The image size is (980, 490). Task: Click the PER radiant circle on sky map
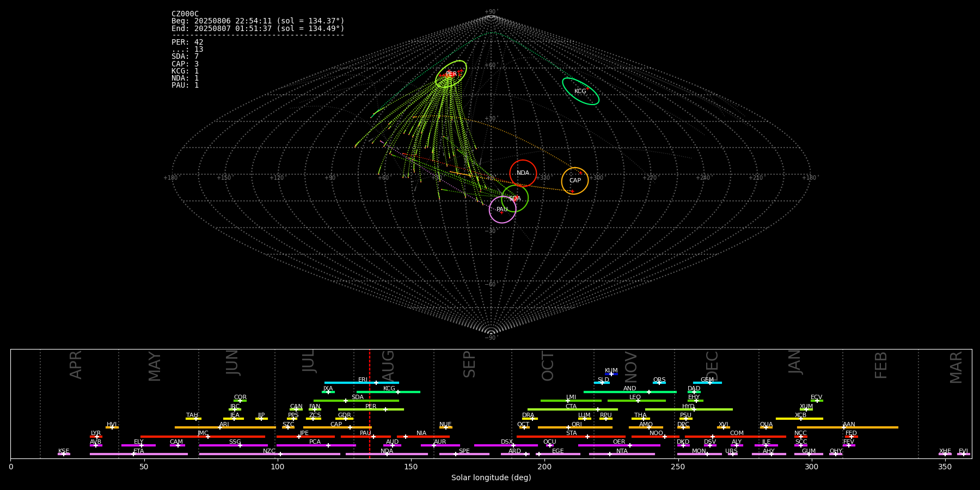click(451, 74)
